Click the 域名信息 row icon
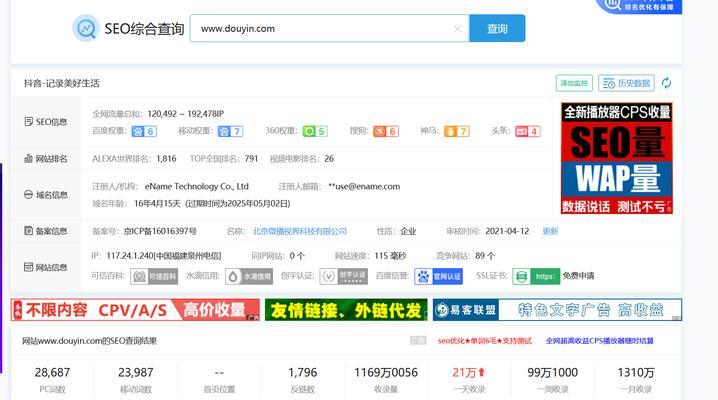Screen dimensions: 718x400 tap(28, 195)
